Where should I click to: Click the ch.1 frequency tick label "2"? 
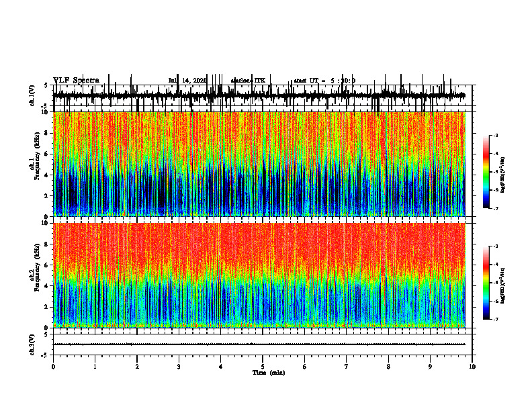46,195
